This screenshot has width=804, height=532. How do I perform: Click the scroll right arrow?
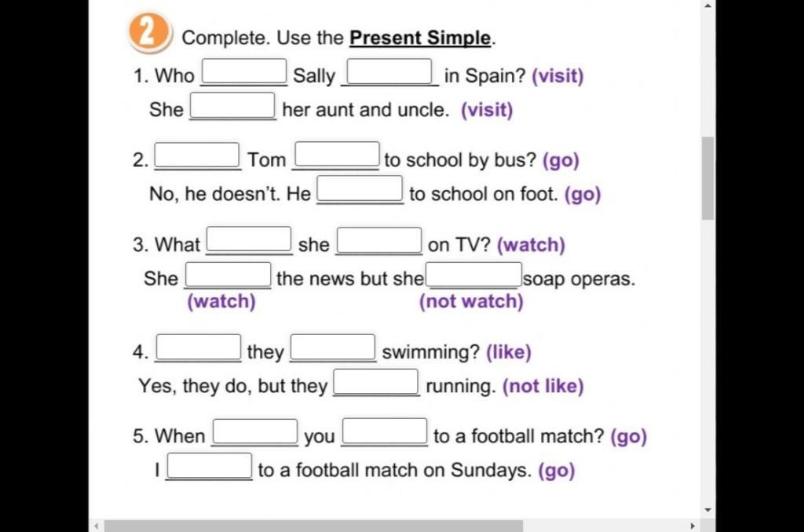[x=693, y=526]
